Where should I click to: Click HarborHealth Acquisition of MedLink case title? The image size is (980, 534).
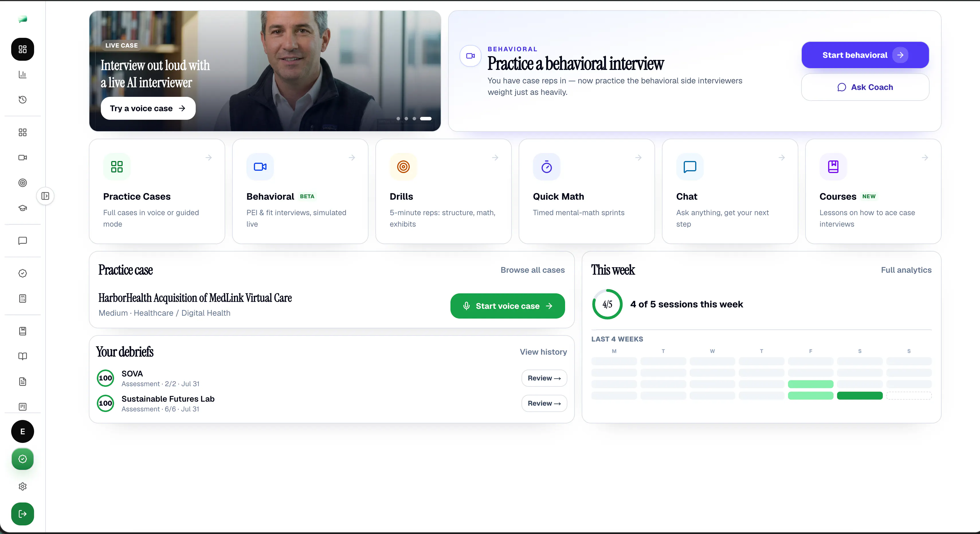(195, 298)
